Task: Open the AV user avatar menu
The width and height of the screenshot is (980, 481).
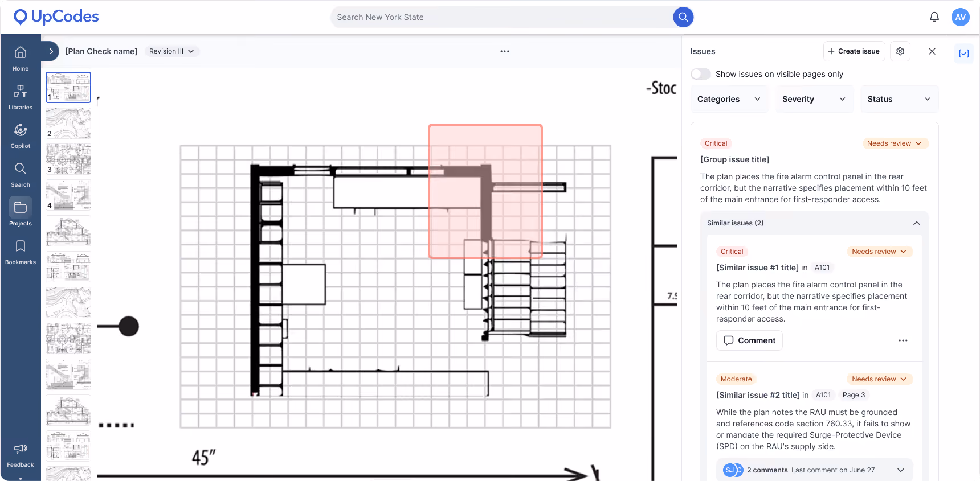Action: click(x=961, y=17)
